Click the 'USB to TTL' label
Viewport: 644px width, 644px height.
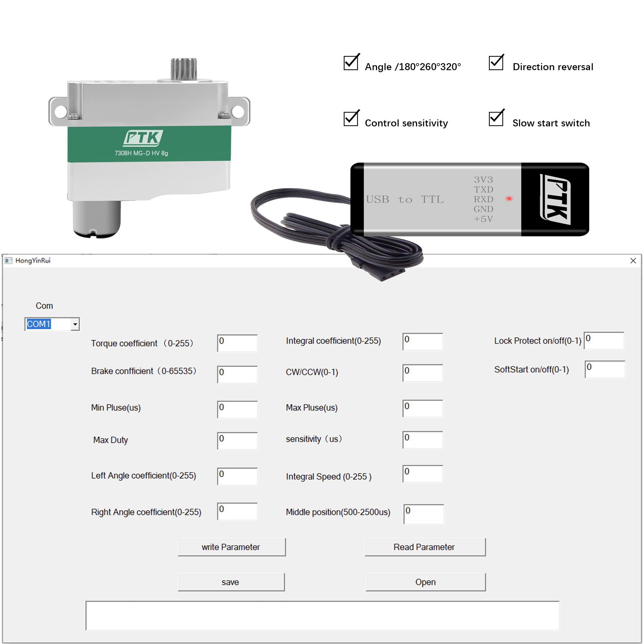click(x=405, y=199)
